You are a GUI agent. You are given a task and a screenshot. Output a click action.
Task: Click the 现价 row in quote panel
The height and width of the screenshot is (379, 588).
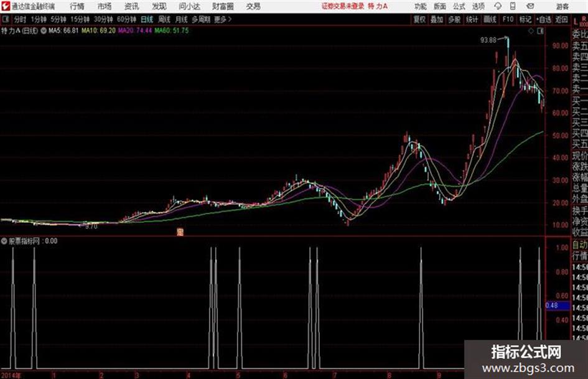[580, 156]
